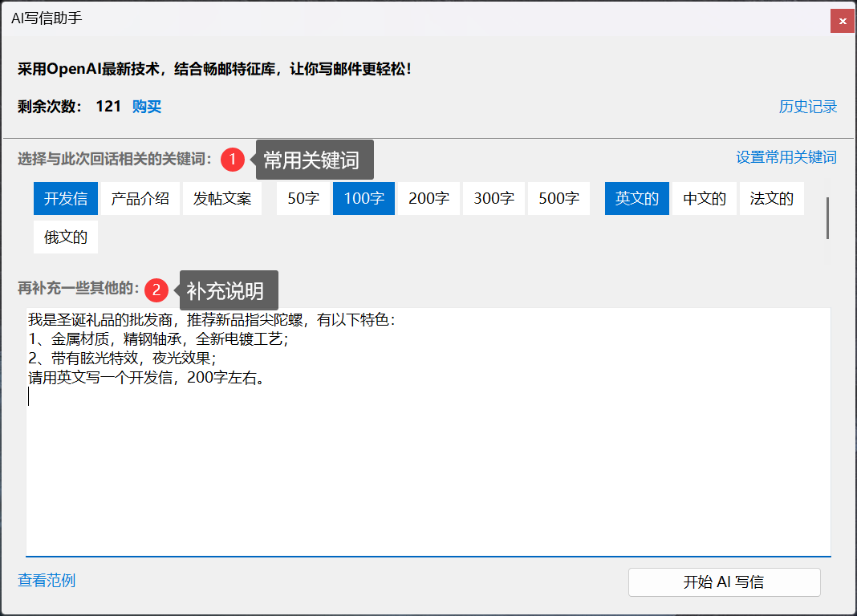Image resolution: width=857 pixels, height=616 pixels.
Task: Open 历史记录 history records
Action: click(808, 107)
